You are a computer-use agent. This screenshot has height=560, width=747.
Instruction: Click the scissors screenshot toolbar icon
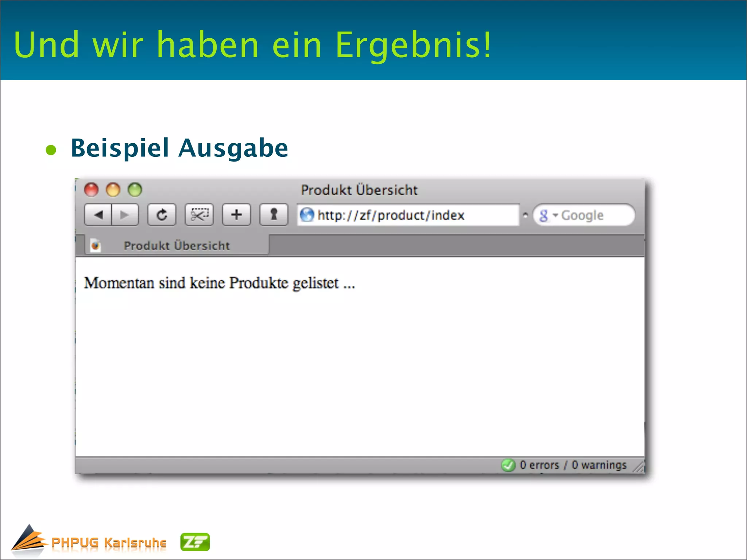199,215
